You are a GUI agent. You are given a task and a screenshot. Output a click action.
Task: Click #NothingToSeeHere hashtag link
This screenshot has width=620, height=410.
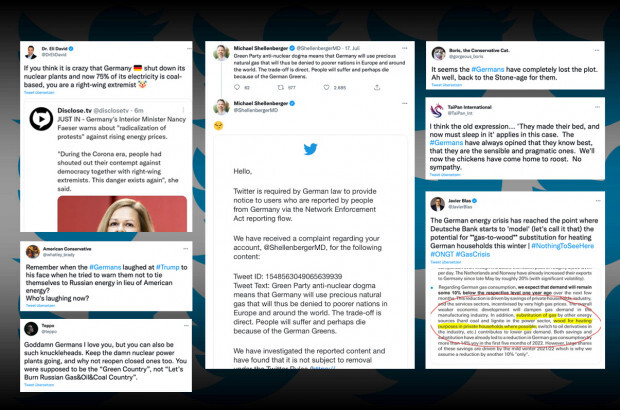click(563, 246)
